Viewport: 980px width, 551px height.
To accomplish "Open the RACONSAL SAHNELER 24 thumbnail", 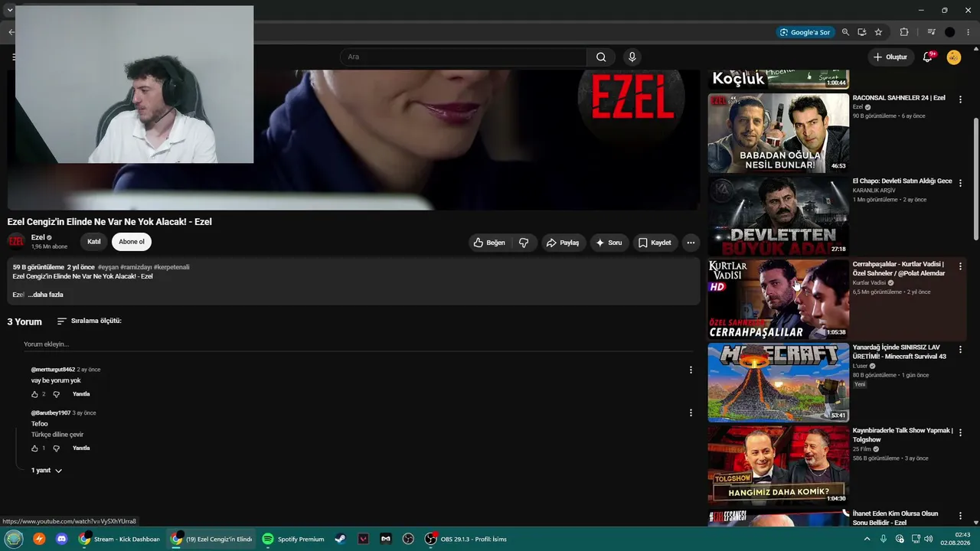I will 779,133.
